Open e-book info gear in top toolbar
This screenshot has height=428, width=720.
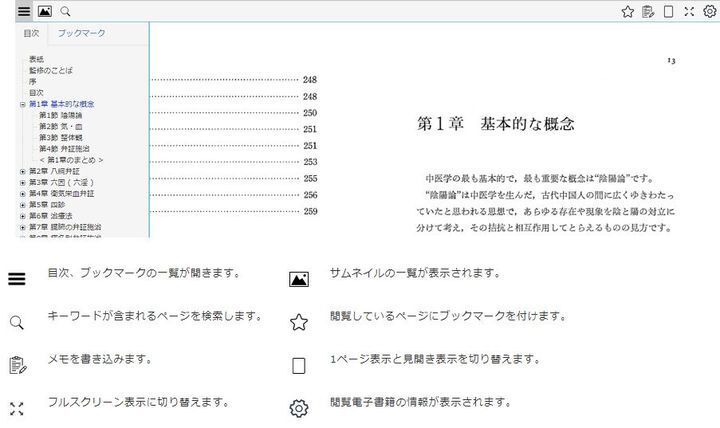point(709,11)
